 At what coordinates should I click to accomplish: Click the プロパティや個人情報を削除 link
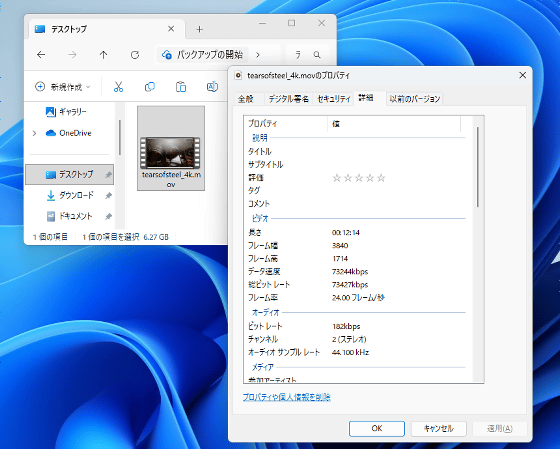click(287, 397)
